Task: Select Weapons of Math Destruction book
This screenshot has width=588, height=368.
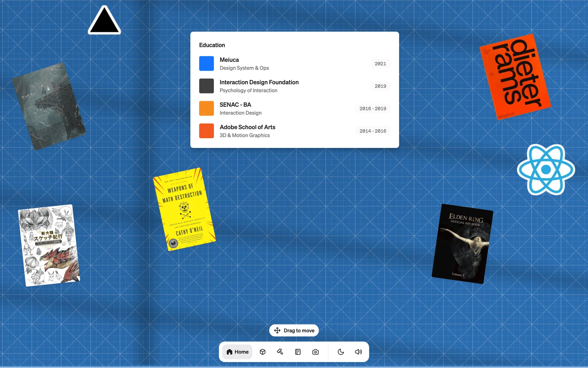Action: tap(184, 209)
